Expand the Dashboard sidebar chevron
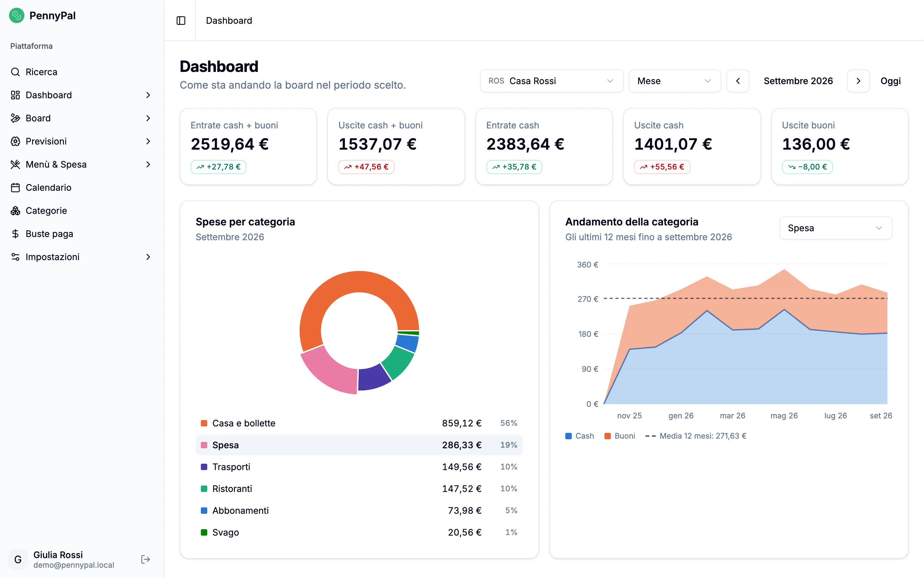 (x=148, y=95)
